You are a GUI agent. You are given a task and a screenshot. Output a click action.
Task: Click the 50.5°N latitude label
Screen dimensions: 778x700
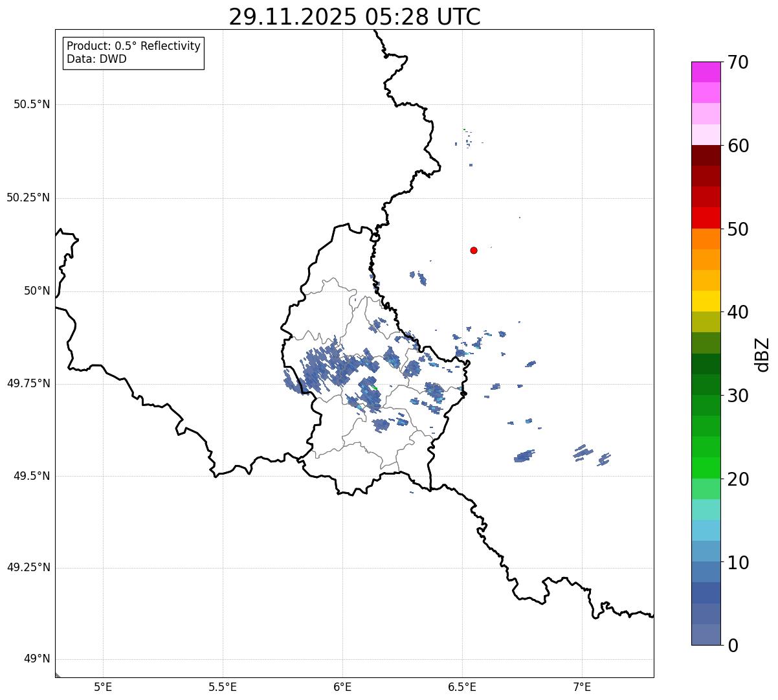coord(32,104)
